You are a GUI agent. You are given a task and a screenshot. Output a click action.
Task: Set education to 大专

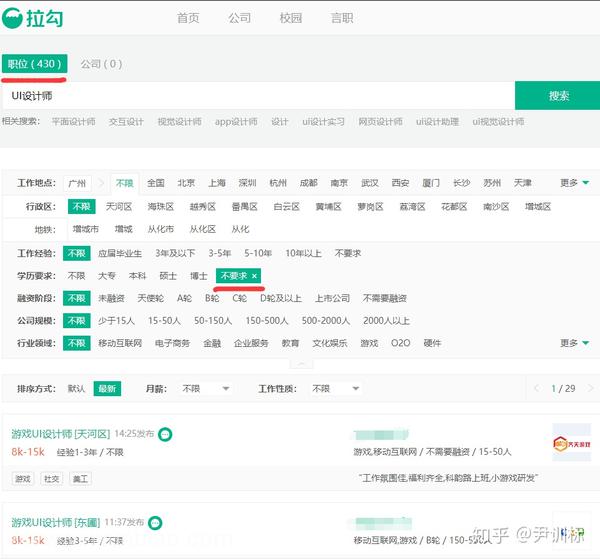[107, 276]
